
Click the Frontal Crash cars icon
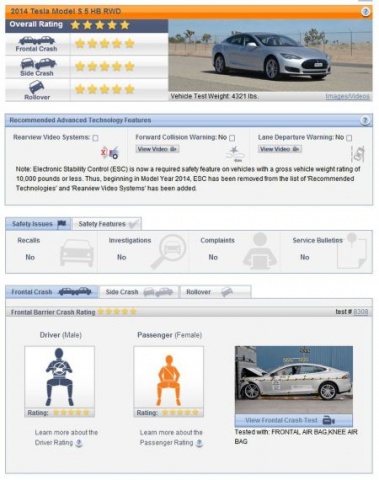[37, 41]
